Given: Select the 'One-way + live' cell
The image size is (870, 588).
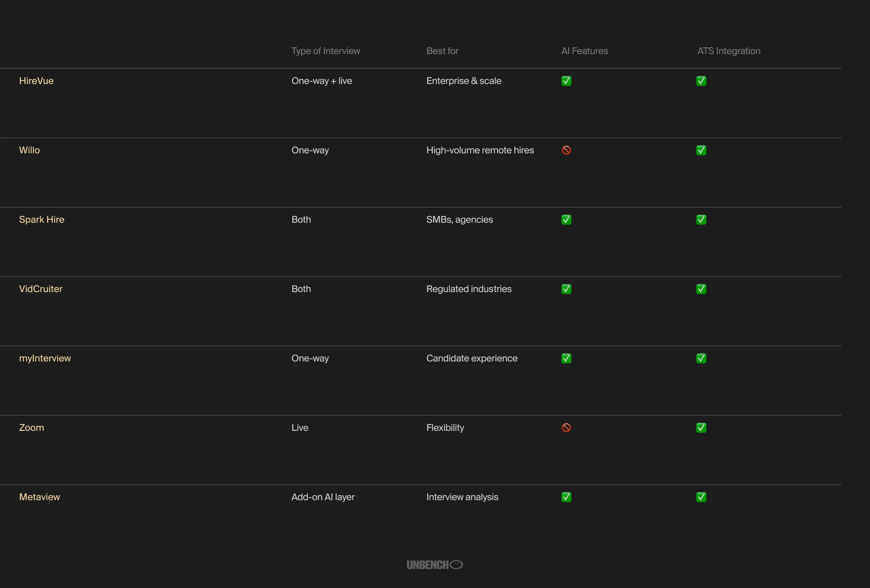Looking at the screenshot, I should (x=322, y=81).
